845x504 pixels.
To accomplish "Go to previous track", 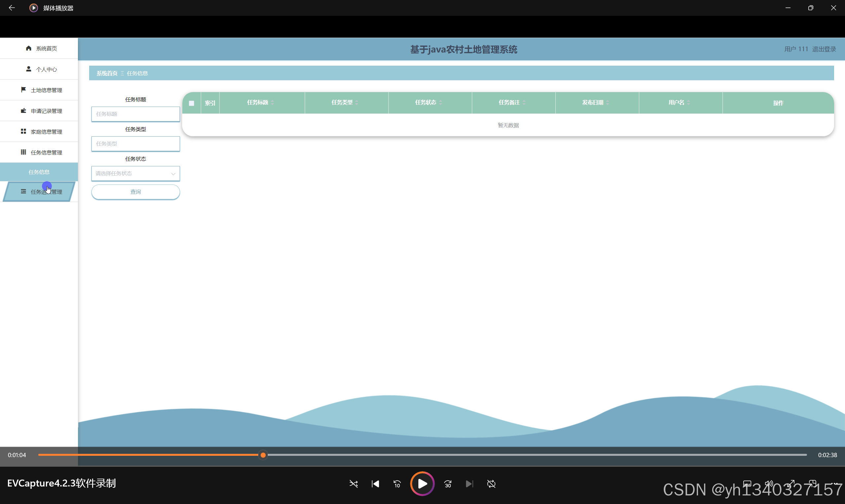I will click(375, 484).
